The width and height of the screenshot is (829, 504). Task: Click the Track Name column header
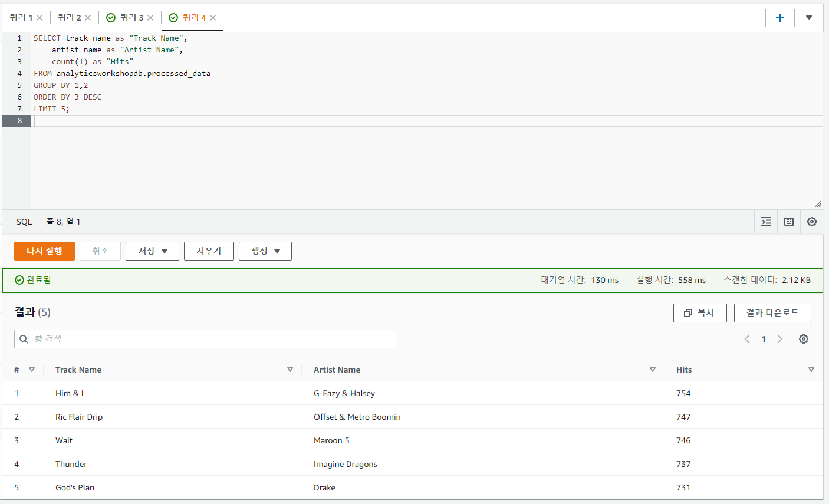click(78, 370)
